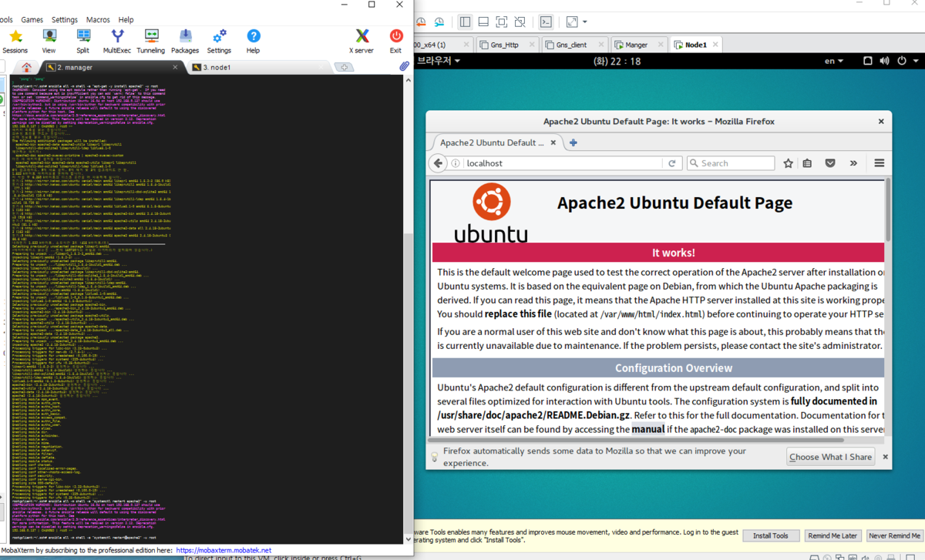Click the Firefox page vertical scrollbar
This screenshot has height=560, width=925.
click(889, 210)
